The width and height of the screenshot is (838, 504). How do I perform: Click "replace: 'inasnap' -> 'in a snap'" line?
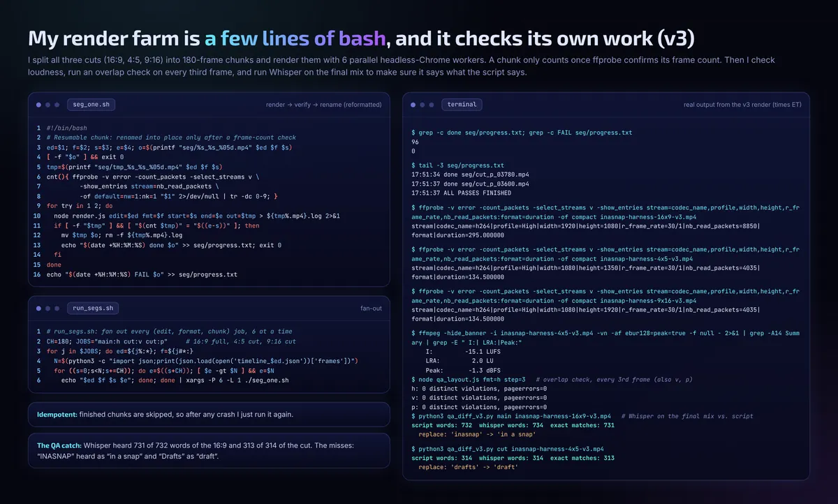477,434
